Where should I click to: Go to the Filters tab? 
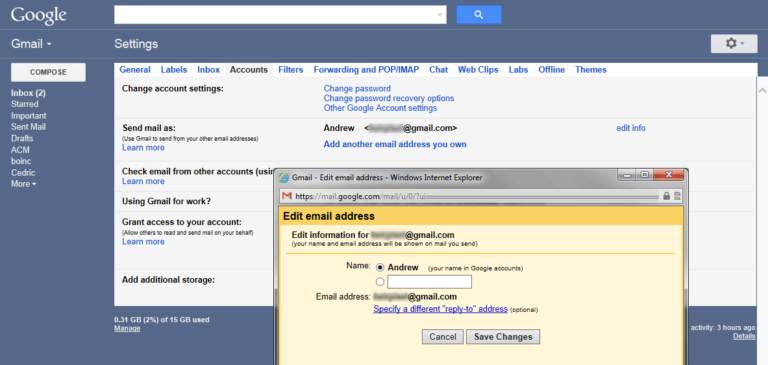pyautogui.click(x=290, y=70)
